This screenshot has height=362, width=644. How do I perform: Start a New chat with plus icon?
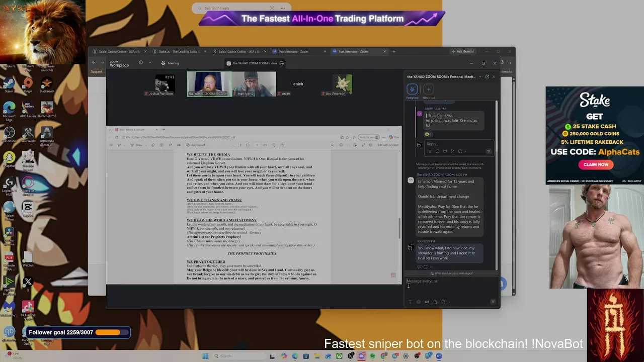429,89
